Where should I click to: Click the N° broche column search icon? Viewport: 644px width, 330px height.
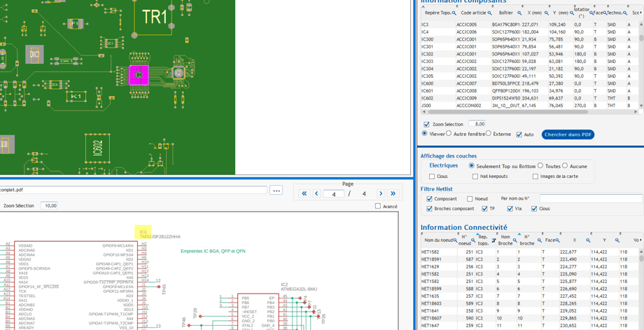(538, 240)
